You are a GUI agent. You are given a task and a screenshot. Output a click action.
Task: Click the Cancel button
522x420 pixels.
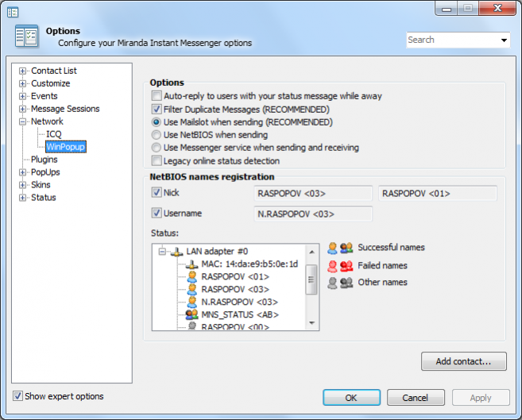(416, 398)
